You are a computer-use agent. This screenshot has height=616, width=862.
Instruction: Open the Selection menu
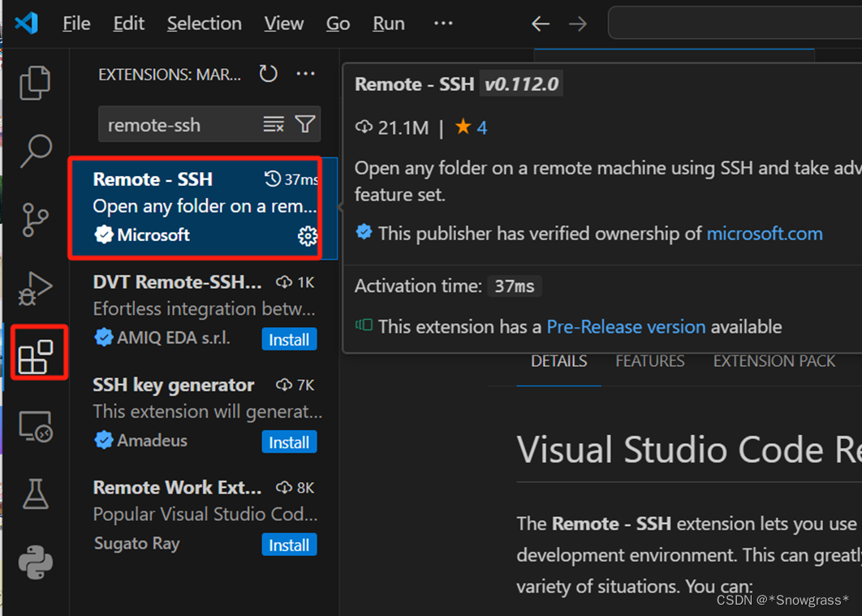205,24
